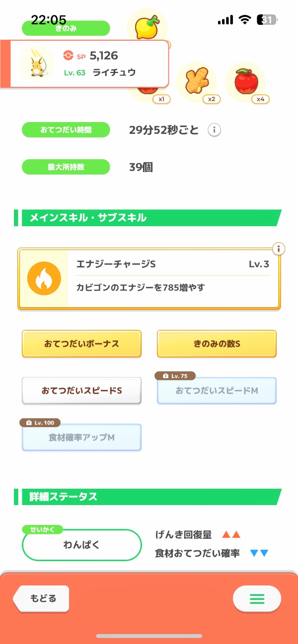Tap the Lv. 75 lock badge
The width and height of the screenshot is (298, 644).
(176, 376)
